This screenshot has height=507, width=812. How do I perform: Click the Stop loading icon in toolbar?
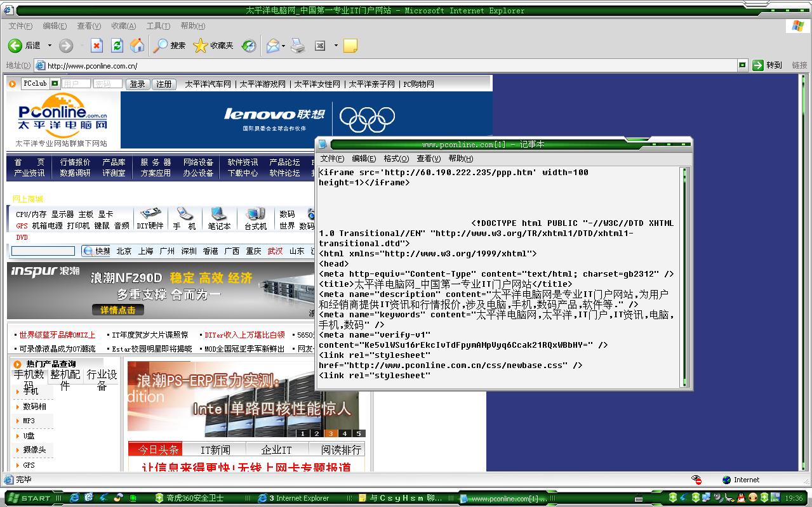(97, 45)
